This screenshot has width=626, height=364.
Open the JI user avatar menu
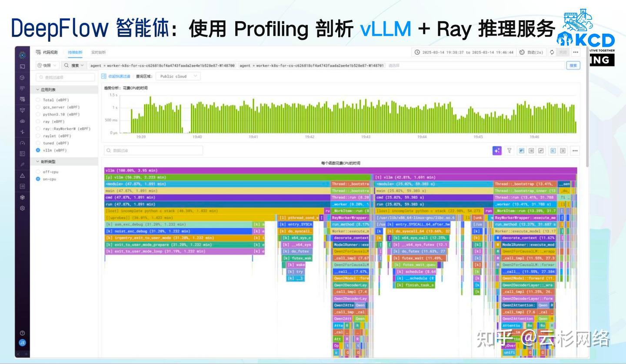[x=22, y=343]
